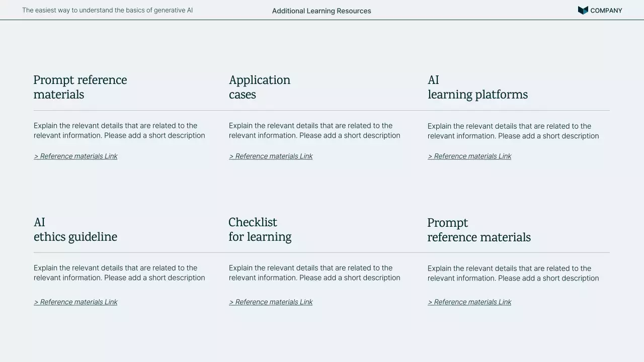Follow Reference materials Link under AI ethics guideline

click(x=75, y=302)
